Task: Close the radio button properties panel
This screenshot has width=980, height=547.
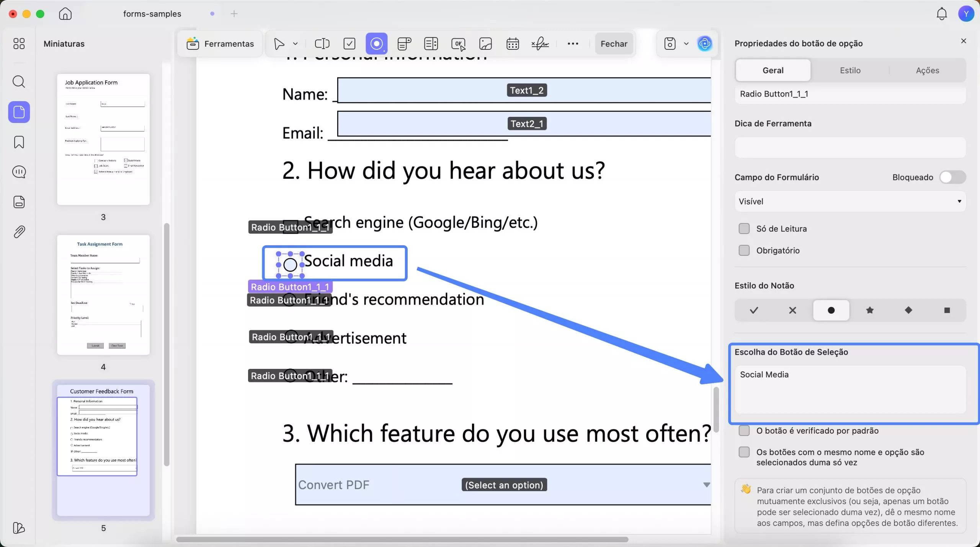Action: [964, 41]
